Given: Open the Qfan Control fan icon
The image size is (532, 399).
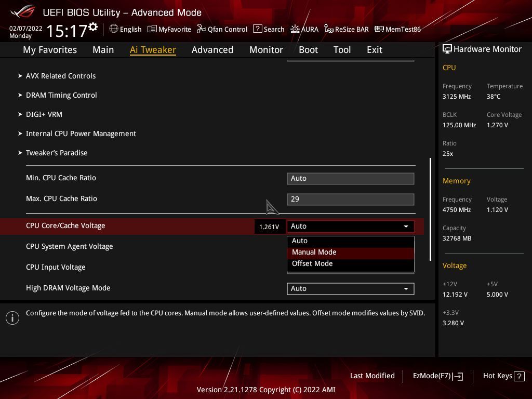Looking at the screenshot, I should coord(201,29).
